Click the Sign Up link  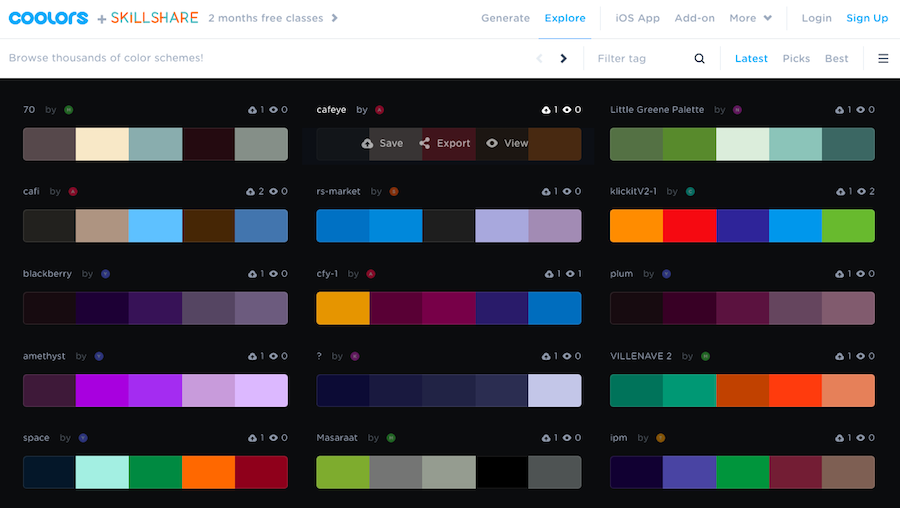(867, 18)
